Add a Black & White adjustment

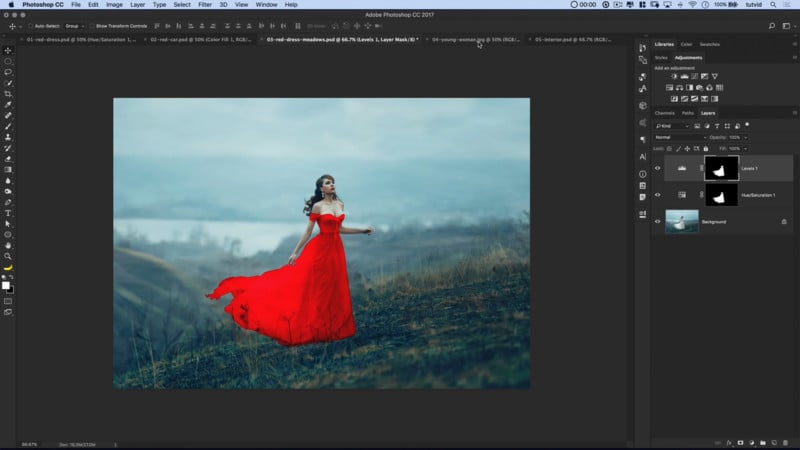tap(689, 87)
